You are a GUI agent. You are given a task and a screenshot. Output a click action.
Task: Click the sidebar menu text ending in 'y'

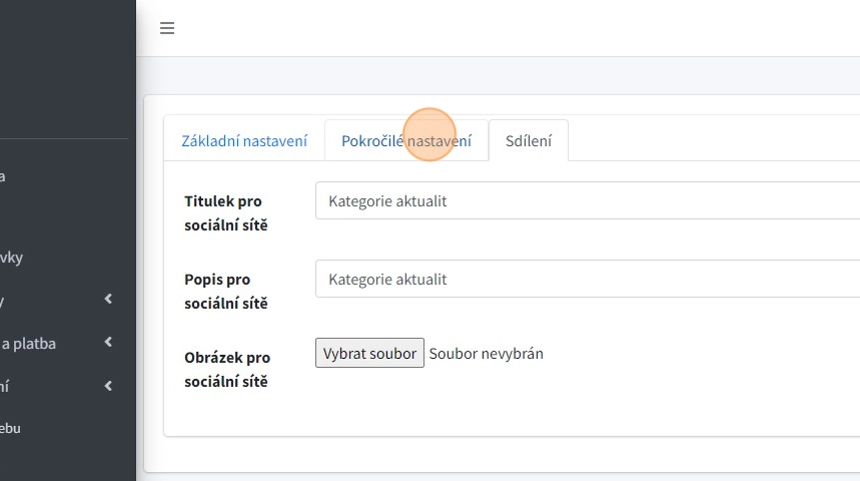point(3,300)
